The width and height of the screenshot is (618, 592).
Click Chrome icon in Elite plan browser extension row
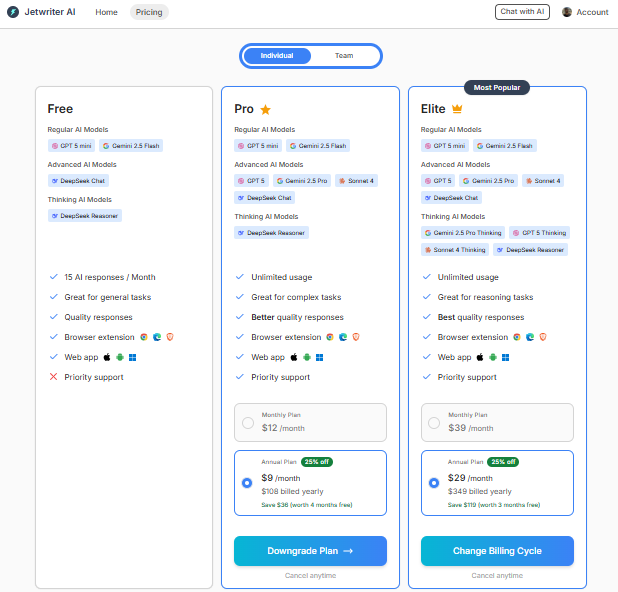pos(517,337)
